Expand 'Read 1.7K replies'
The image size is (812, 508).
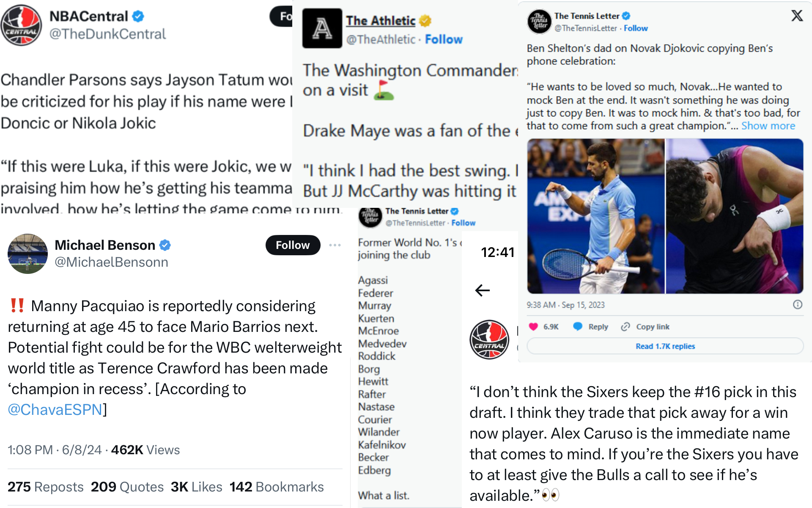[x=665, y=346]
